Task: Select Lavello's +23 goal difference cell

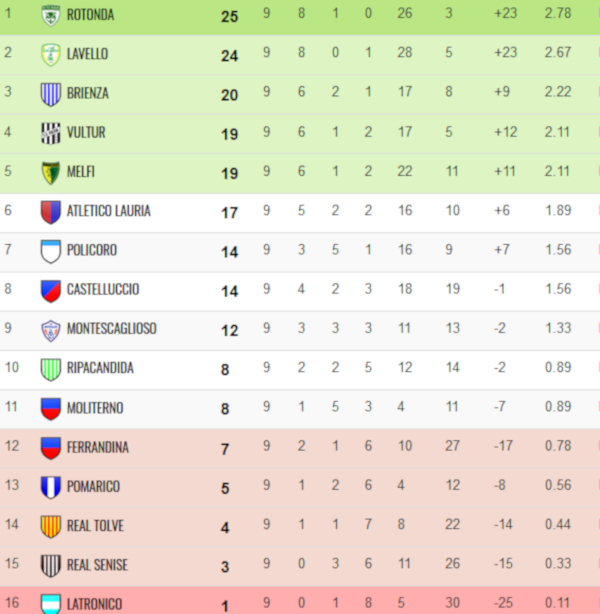Action: coord(506,52)
